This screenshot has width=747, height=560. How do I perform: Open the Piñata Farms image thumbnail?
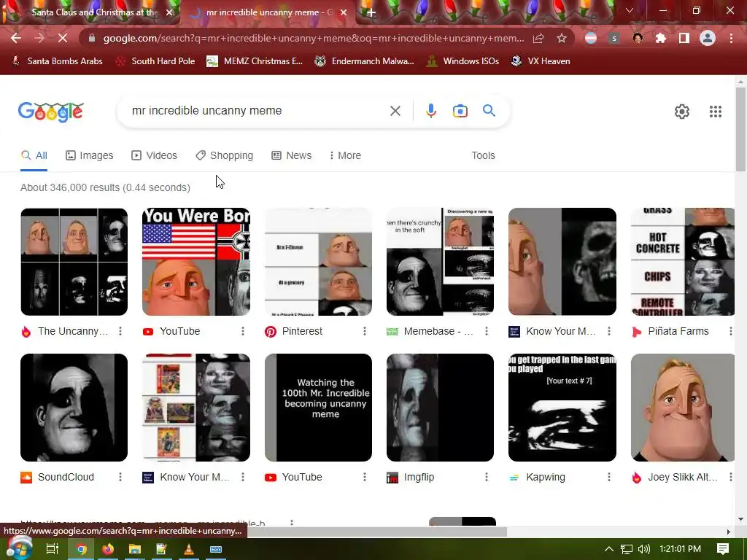coord(683,262)
